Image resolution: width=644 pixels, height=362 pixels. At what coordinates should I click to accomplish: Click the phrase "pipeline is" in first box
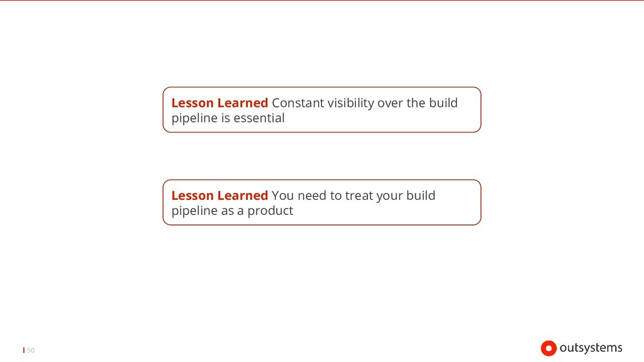(201, 119)
